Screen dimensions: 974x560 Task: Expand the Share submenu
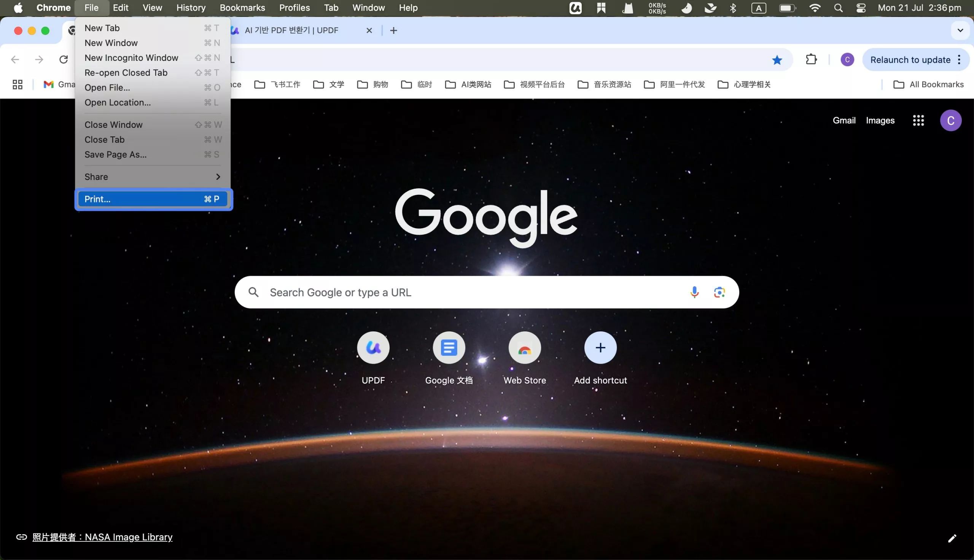[153, 177]
